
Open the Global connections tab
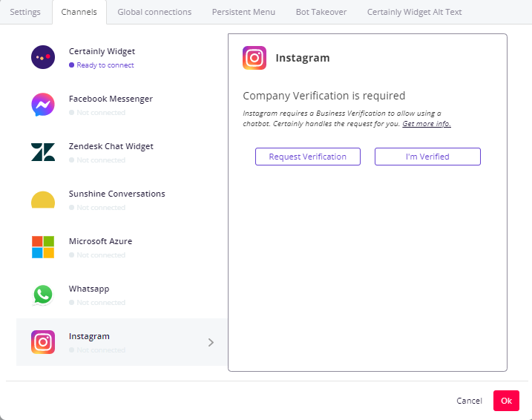(154, 12)
